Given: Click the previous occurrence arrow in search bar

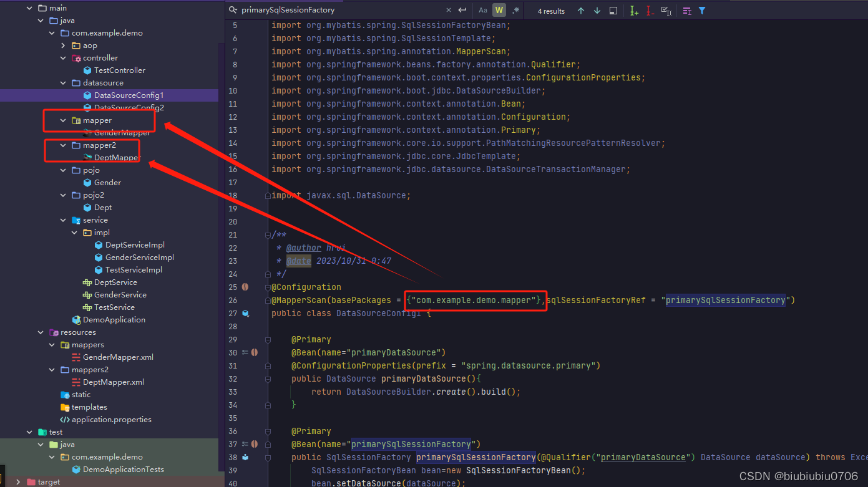Looking at the screenshot, I should pyautogui.click(x=581, y=10).
